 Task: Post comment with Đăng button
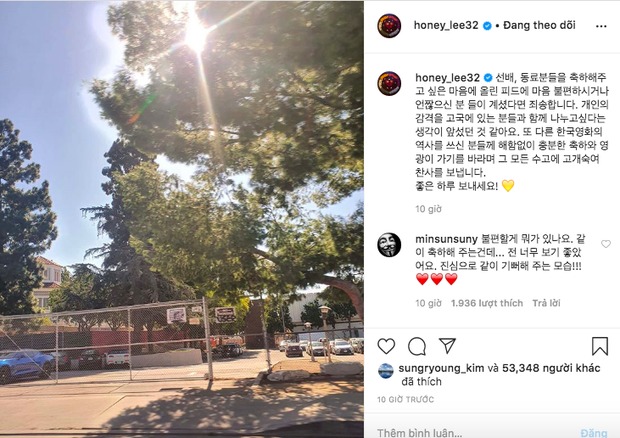point(594,433)
